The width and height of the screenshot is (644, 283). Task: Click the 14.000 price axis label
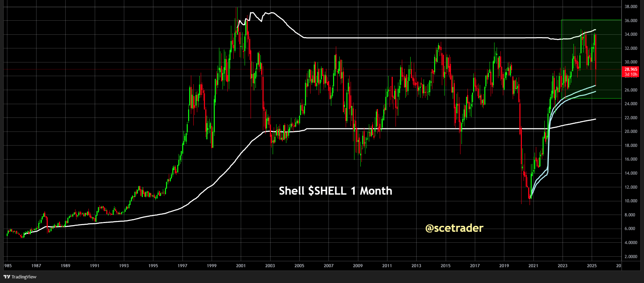point(631,173)
